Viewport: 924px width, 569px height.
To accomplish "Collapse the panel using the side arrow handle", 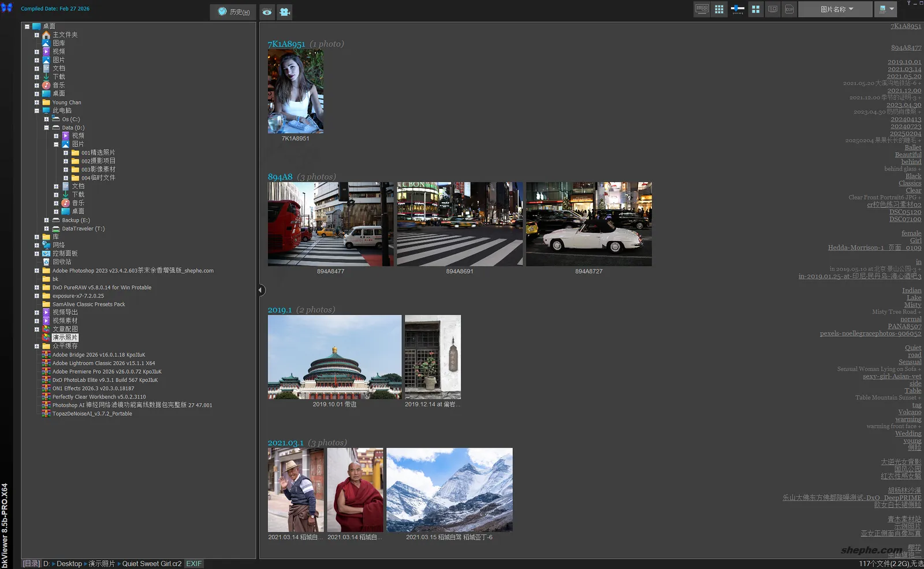I will 260,290.
